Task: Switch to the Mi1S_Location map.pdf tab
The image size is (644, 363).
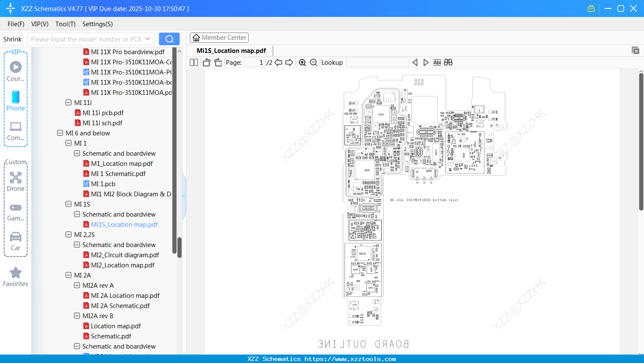Action: [x=230, y=50]
